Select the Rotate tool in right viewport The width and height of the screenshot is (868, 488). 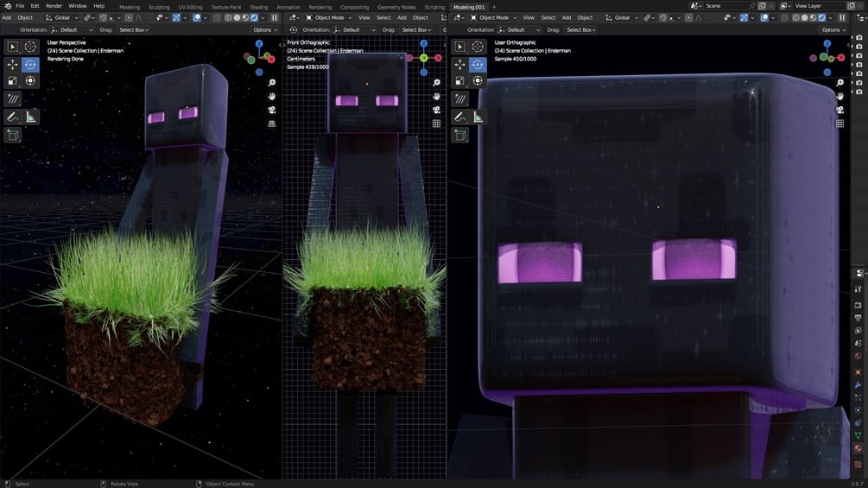pos(477,65)
